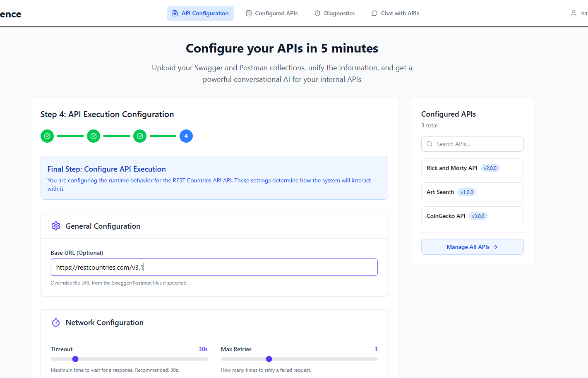The image size is (588, 378).
Task: Open the Chat with APIs speech bubble icon
Action: (x=374, y=13)
